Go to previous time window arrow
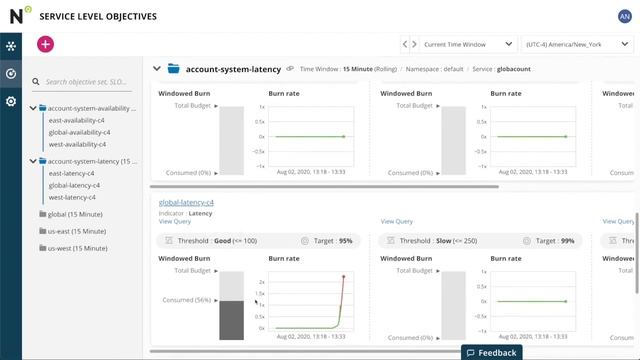Image resolution: width=640 pixels, height=360 pixels. coord(404,44)
